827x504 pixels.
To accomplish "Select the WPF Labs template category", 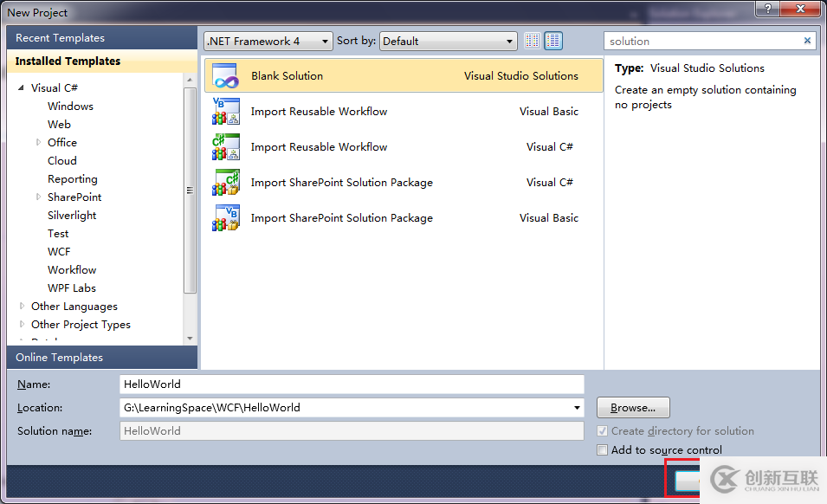I will (72, 288).
